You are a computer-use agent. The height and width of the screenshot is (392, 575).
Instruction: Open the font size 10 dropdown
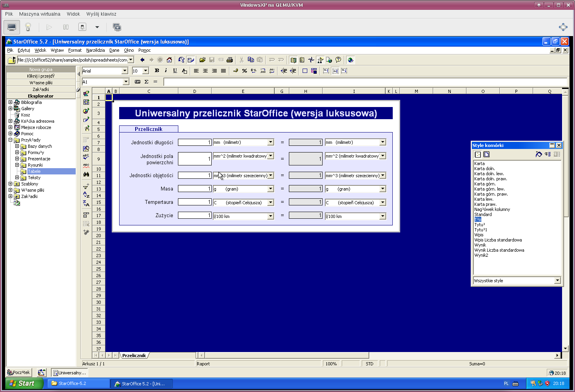146,71
